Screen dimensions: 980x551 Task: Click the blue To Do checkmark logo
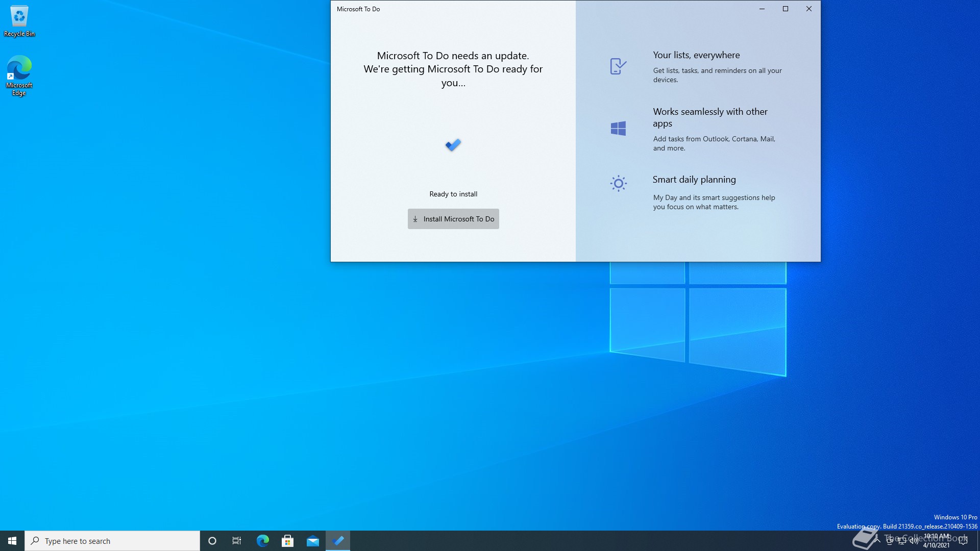coord(453,145)
